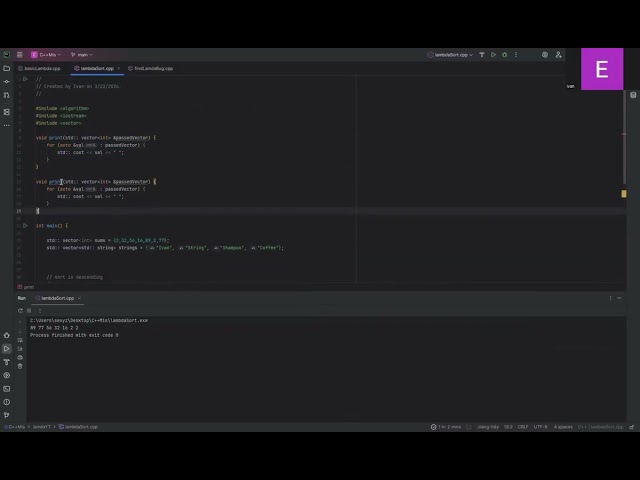Click 'Process finished with exit code 0' text
This screenshot has height=480, width=640.
74,335
